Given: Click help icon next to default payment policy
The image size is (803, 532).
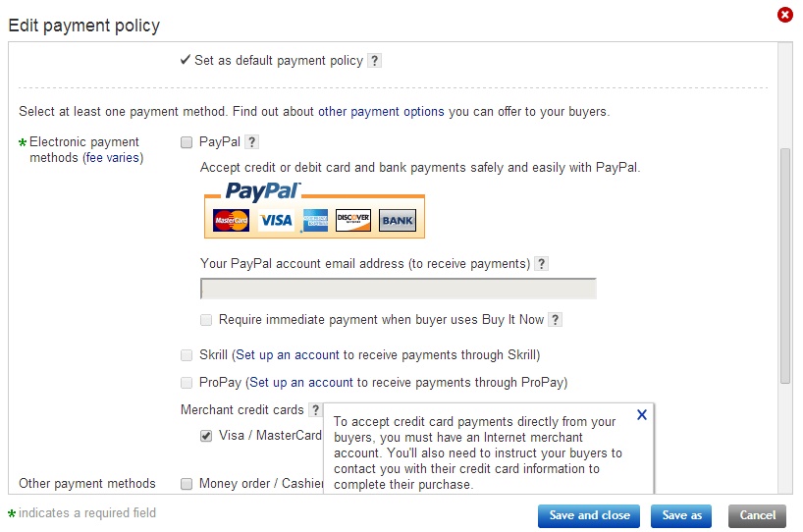Looking at the screenshot, I should (x=374, y=61).
